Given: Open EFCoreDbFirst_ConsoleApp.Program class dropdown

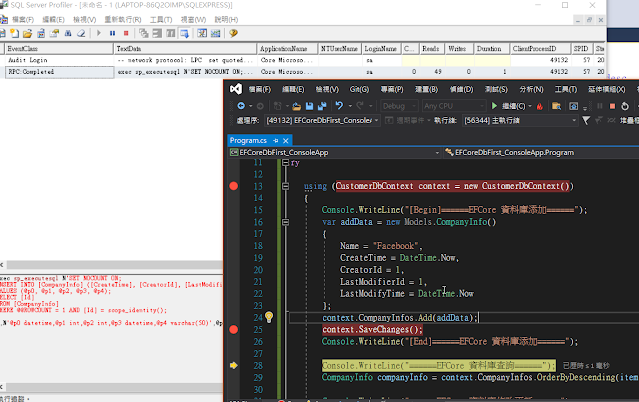Looking at the screenshot, I should [x=541, y=152].
